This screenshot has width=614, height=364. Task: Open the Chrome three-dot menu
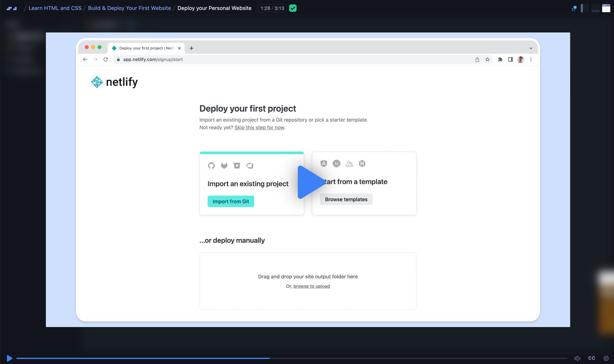[x=531, y=59]
